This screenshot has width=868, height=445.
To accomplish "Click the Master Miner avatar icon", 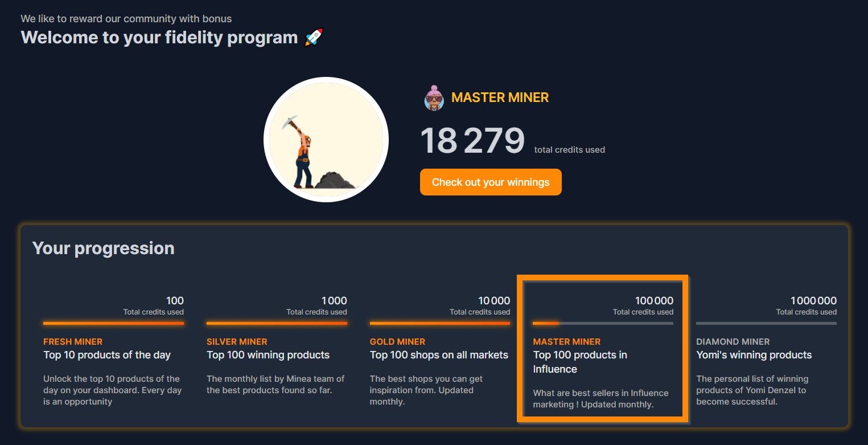I will [x=434, y=98].
